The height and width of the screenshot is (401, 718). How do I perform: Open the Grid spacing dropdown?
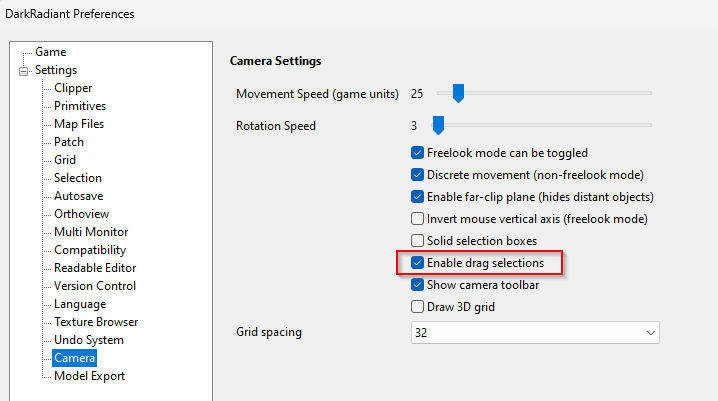tap(535, 332)
